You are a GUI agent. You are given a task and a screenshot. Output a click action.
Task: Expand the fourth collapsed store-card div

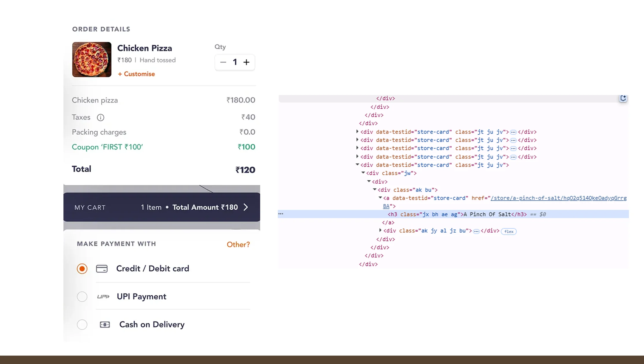click(357, 157)
